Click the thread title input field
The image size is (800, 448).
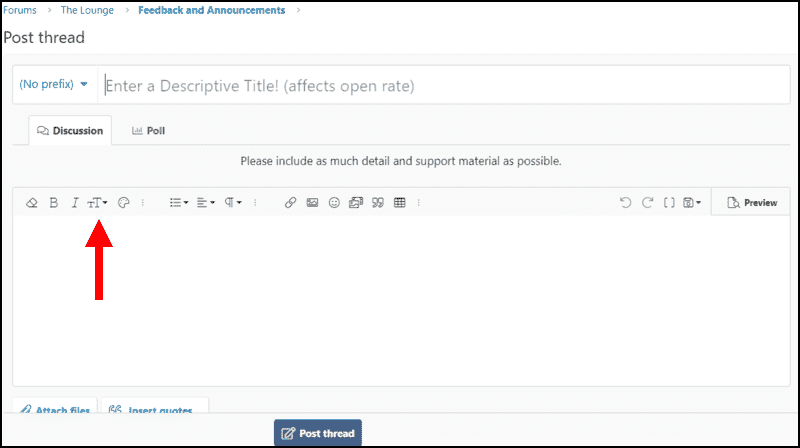[x=440, y=86]
